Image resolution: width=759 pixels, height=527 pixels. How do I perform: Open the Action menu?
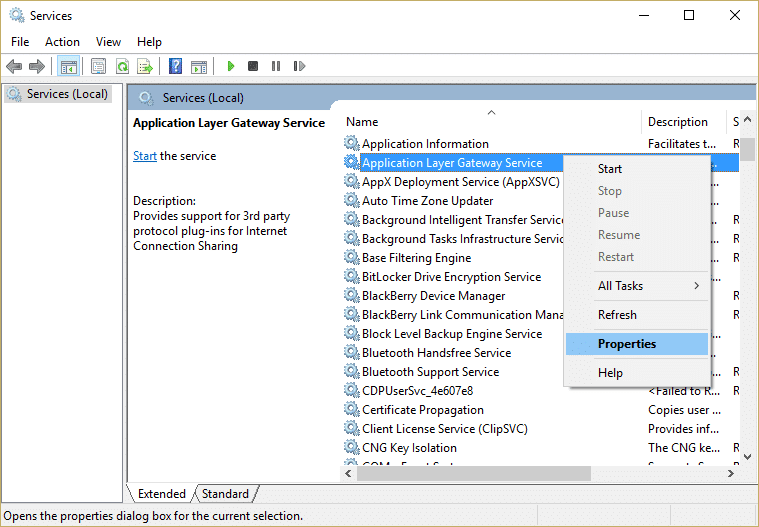point(62,42)
